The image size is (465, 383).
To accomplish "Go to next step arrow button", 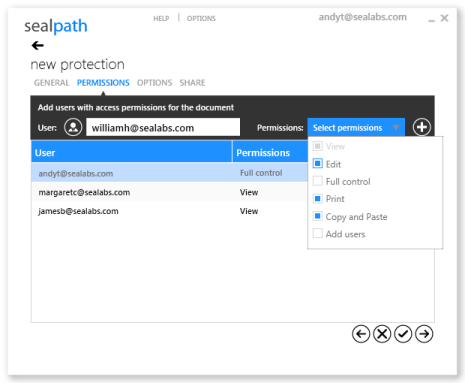I will pos(424,334).
